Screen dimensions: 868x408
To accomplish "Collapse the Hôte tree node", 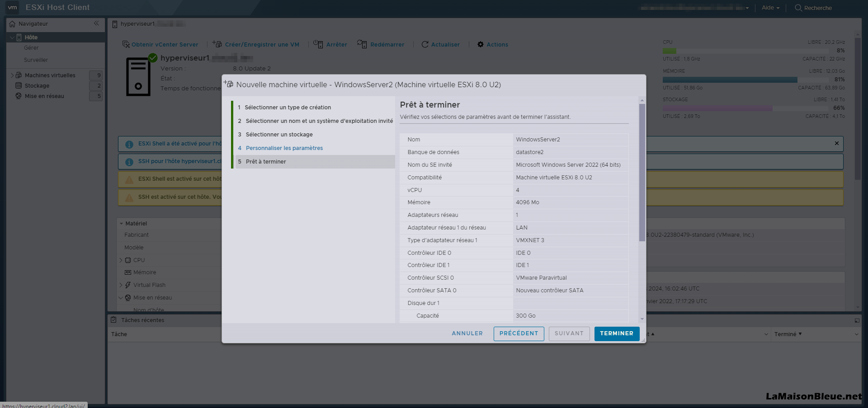I will (12, 38).
